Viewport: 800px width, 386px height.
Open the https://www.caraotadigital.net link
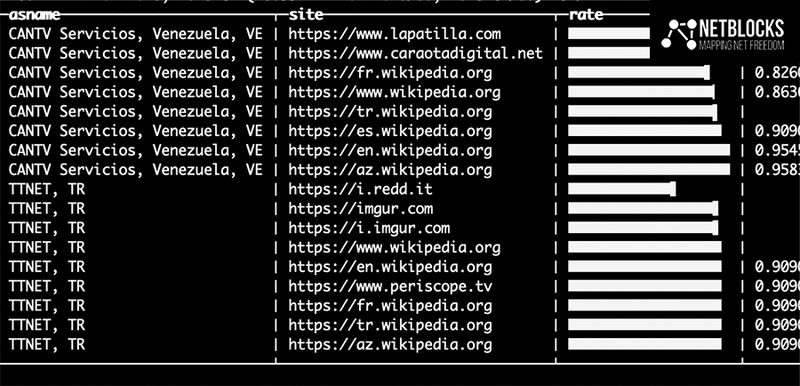(415, 54)
